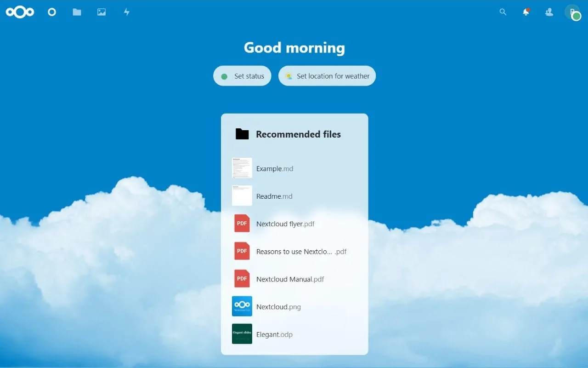Viewport: 588px width, 368px height.
Task: Open Nextcloud flyer.pdf
Action: 294,224
